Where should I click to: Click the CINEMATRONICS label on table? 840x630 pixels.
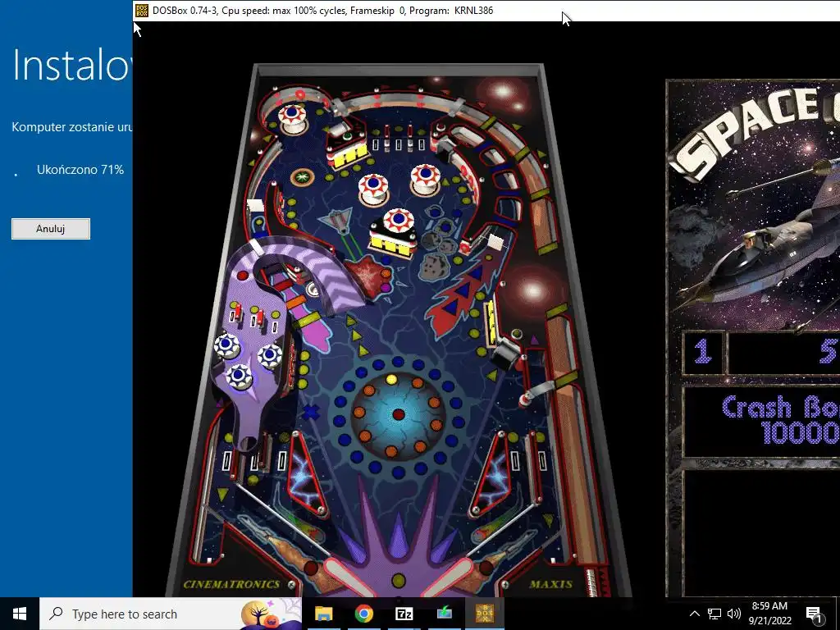pyautogui.click(x=231, y=584)
